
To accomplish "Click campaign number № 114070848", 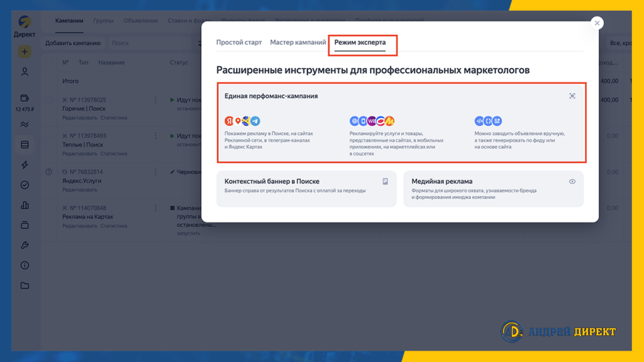I will tap(88, 208).
